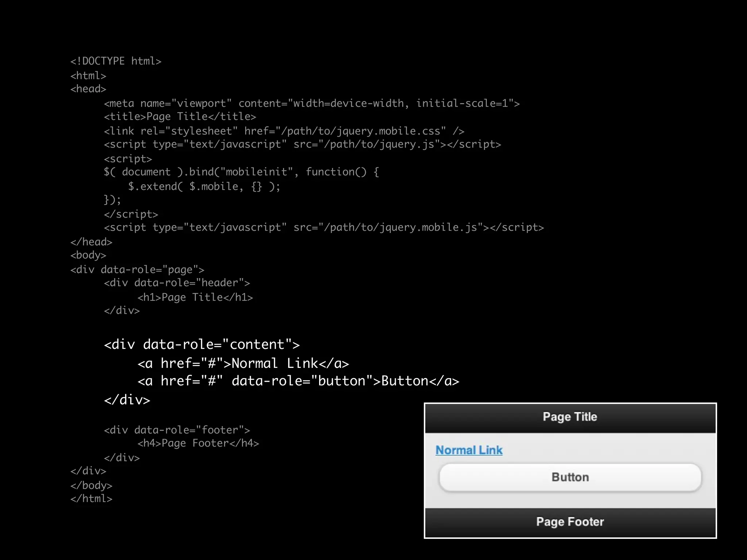Click the Normal Link anchor code line
747x560 pixels.
click(x=243, y=363)
